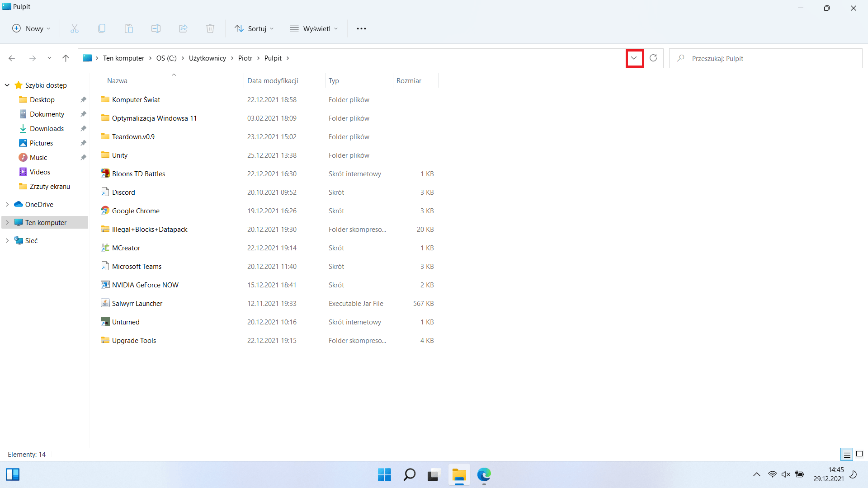Click the Rename icon in toolbar
868x488 pixels.
coord(156,28)
